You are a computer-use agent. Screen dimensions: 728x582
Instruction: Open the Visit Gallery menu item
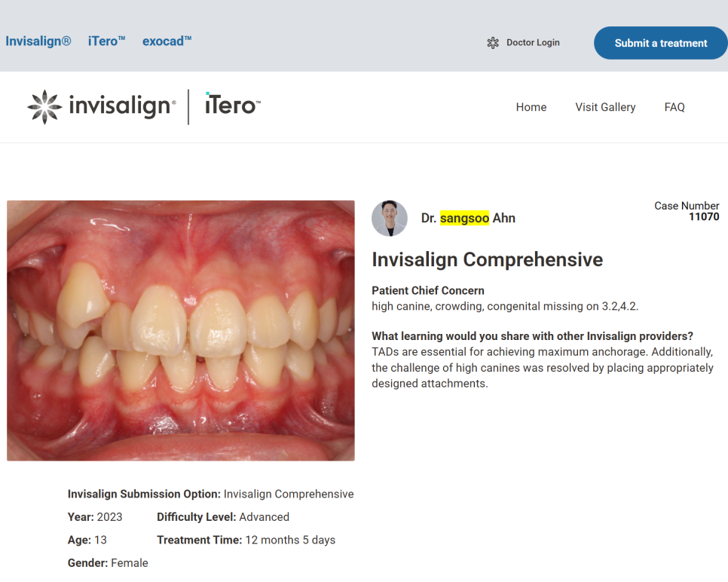click(605, 107)
